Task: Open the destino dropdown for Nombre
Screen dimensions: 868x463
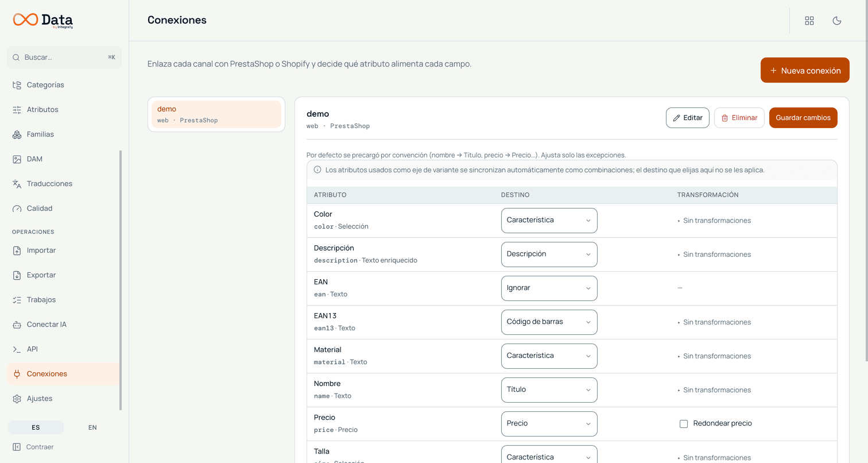Action: (549, 389)
